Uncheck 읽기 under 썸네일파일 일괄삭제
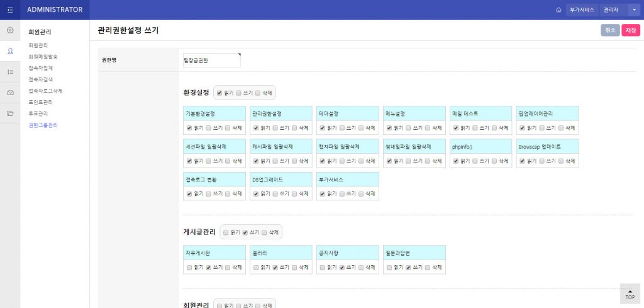 click(389, 161)
